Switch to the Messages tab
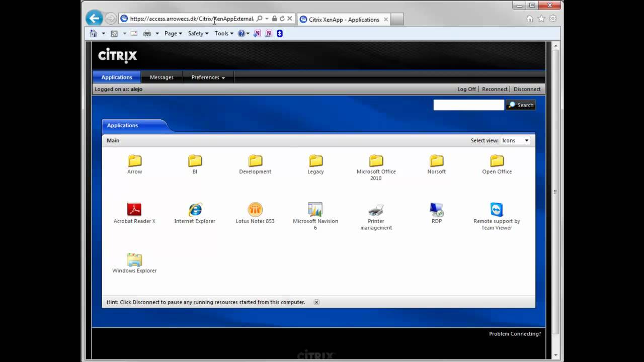The width and height of the screenshot is (644, 362). [x=162, y=77]
